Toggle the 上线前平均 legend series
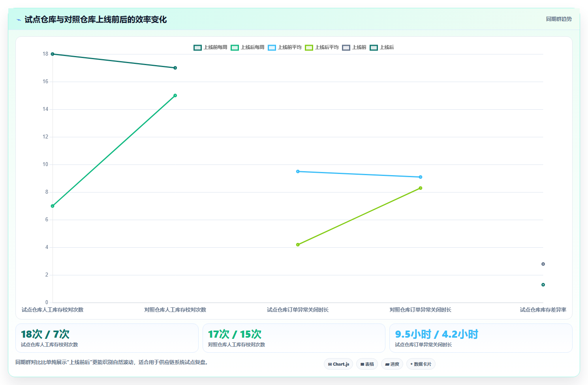This screenshot has height=385, width=588. pos(285,47)
